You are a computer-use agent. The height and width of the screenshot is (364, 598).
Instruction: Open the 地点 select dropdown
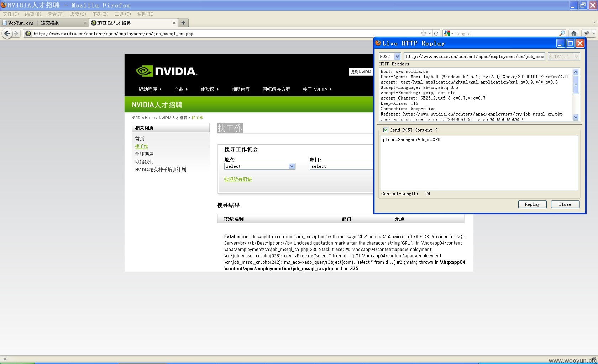click(x=260, y=166)
